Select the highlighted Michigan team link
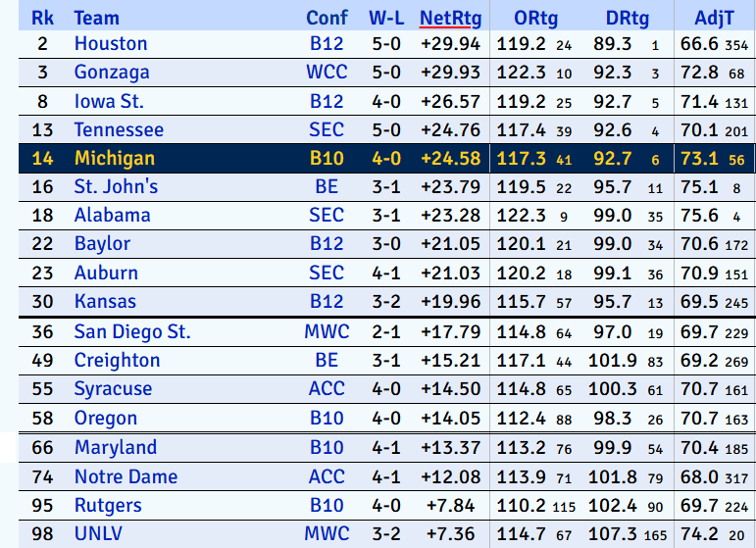 (115, 159)
